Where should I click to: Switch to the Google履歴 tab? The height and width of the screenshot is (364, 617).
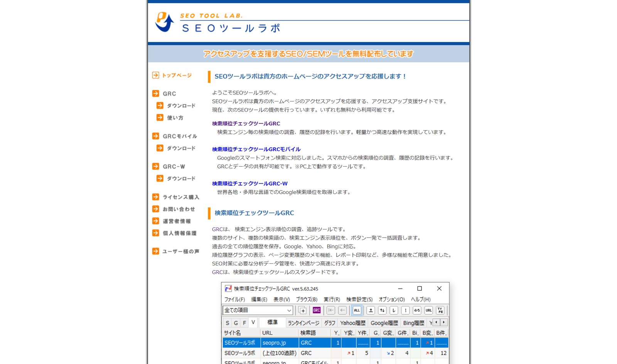(384, 323)
